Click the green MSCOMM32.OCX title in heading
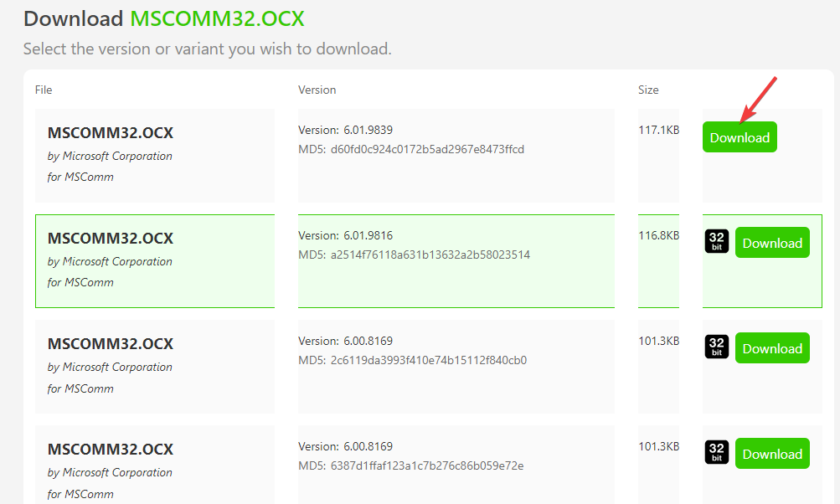 coord(217,18)
